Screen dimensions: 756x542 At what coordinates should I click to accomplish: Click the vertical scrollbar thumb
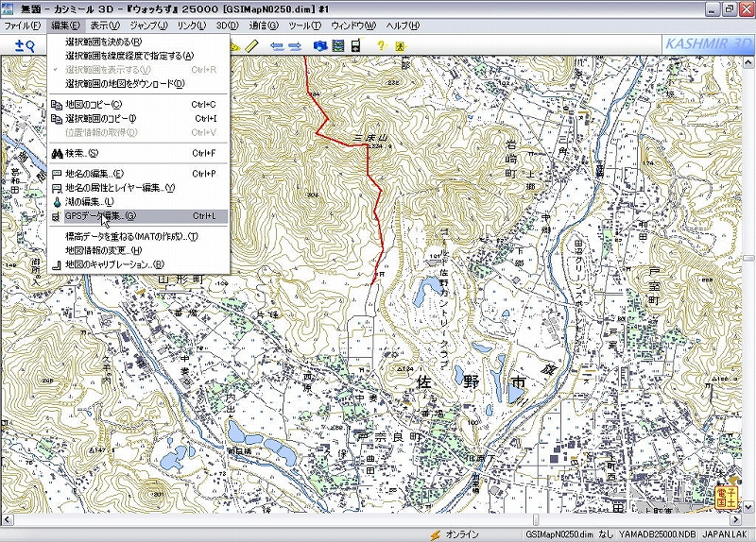click(748, 258)
